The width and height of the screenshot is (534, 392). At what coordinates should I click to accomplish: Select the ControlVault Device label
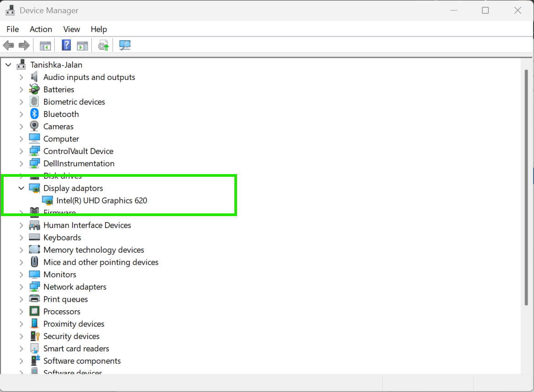(x=78, y=151)
